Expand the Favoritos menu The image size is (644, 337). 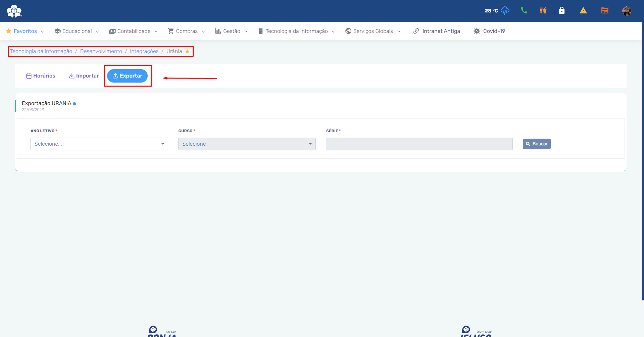pyautogui.click(x=25, y=31)
